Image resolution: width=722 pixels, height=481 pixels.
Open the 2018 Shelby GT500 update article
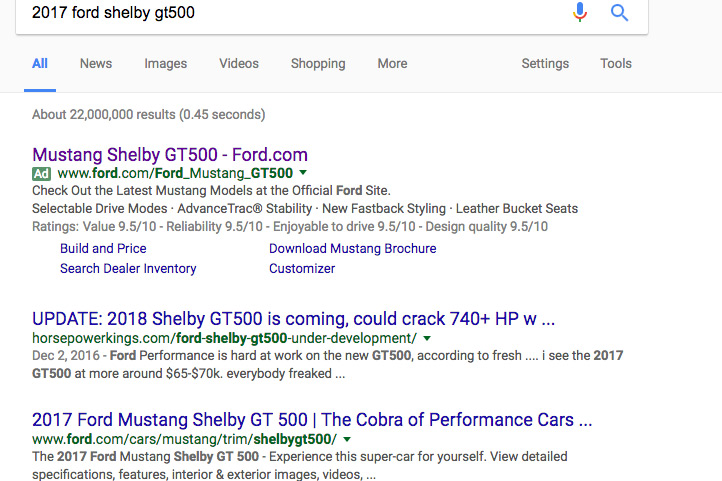coord(293,319)
